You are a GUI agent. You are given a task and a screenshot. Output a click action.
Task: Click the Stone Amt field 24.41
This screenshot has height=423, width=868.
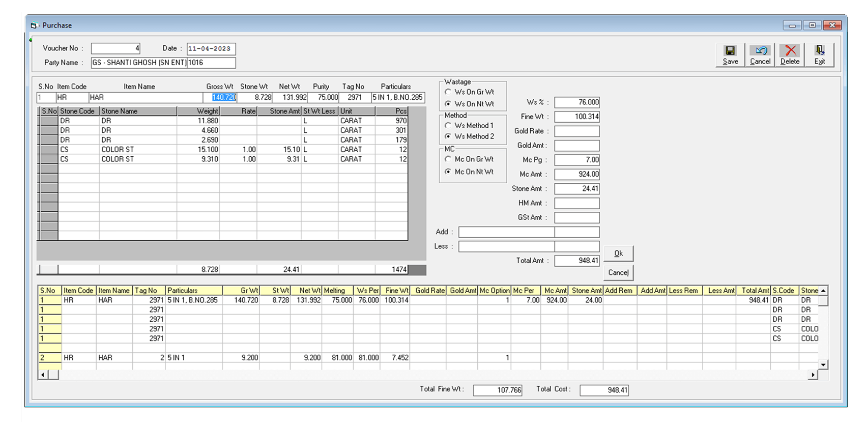click(577, 189)
